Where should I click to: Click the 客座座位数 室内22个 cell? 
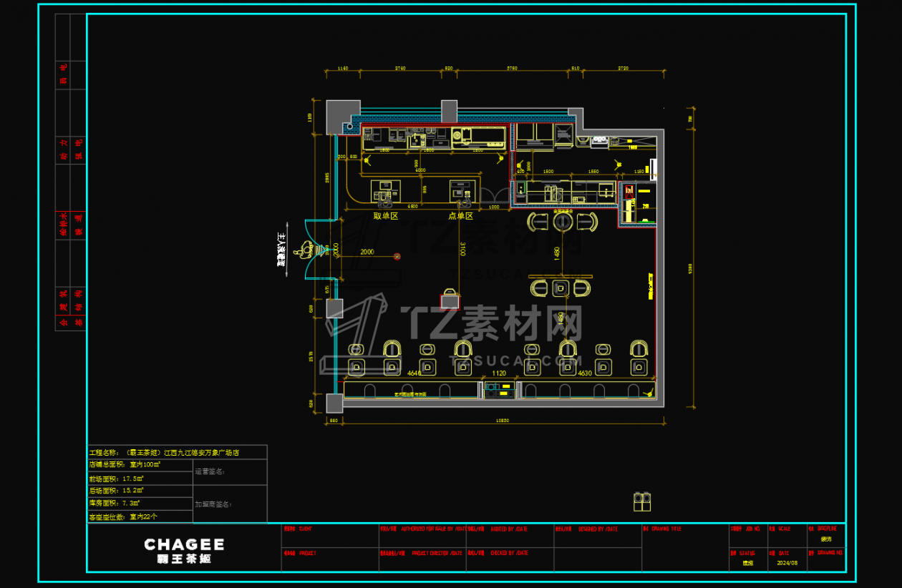[x=140, y=516]
